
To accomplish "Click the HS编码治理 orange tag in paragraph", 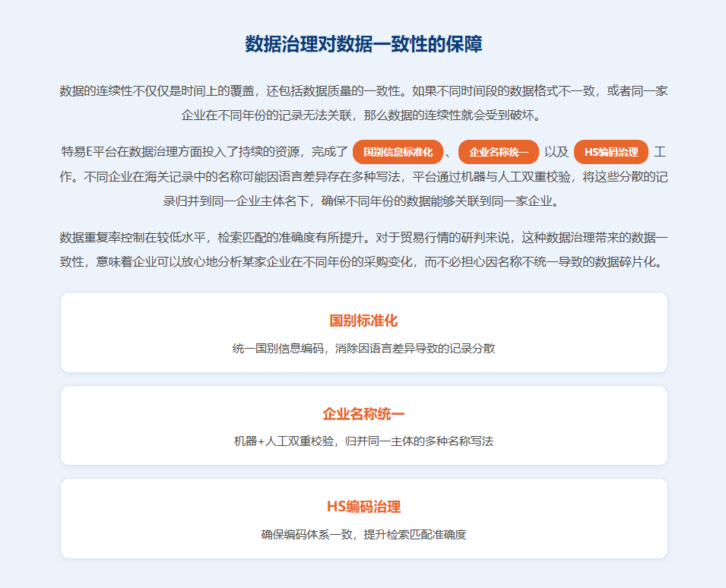I will coord(610,152).
